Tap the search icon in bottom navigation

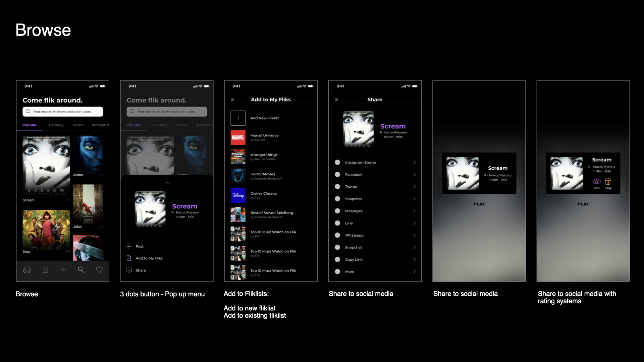pyautogui.click(x=81, y=270)
